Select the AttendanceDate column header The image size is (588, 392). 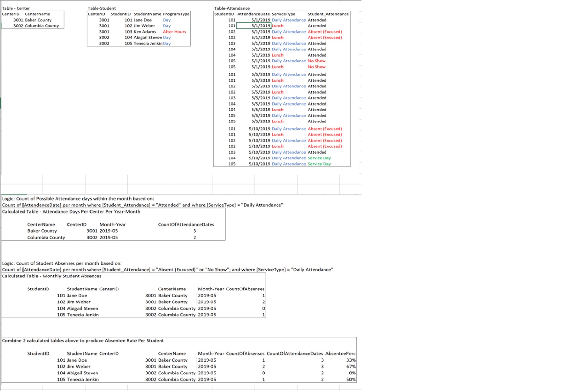253,14
